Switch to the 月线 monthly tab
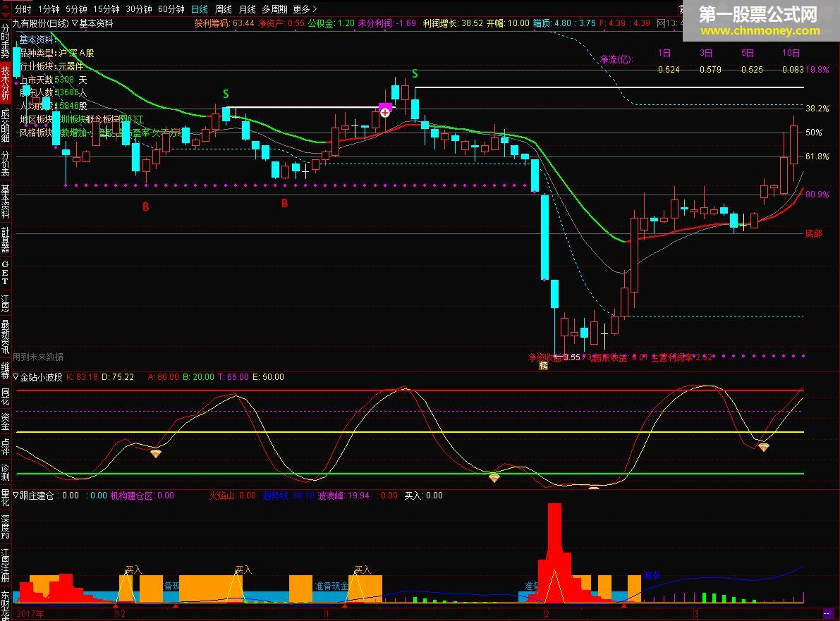 pyautogui.click(x=247, y=9)
